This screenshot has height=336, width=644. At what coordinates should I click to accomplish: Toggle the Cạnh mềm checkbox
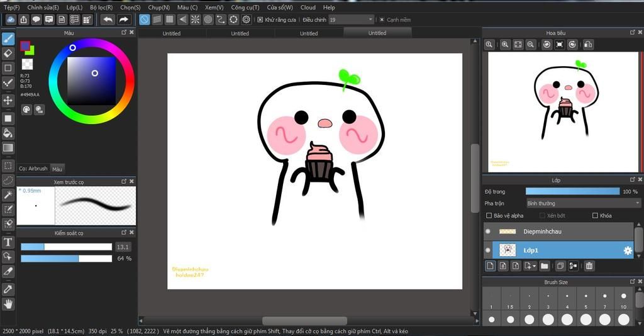point(382,20)
